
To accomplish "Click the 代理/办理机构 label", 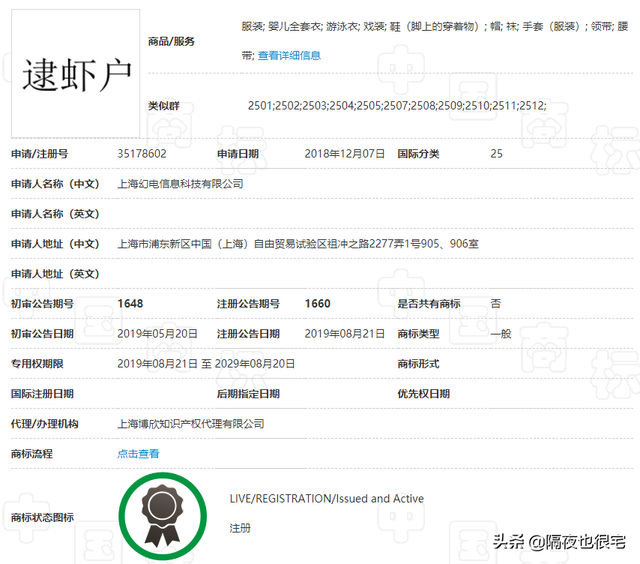I will tap(44, 424).
